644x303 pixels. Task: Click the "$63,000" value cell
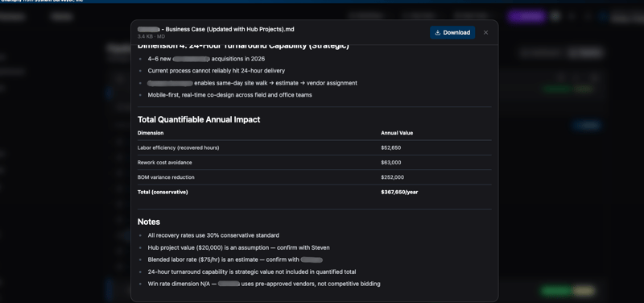click(391, 163)
